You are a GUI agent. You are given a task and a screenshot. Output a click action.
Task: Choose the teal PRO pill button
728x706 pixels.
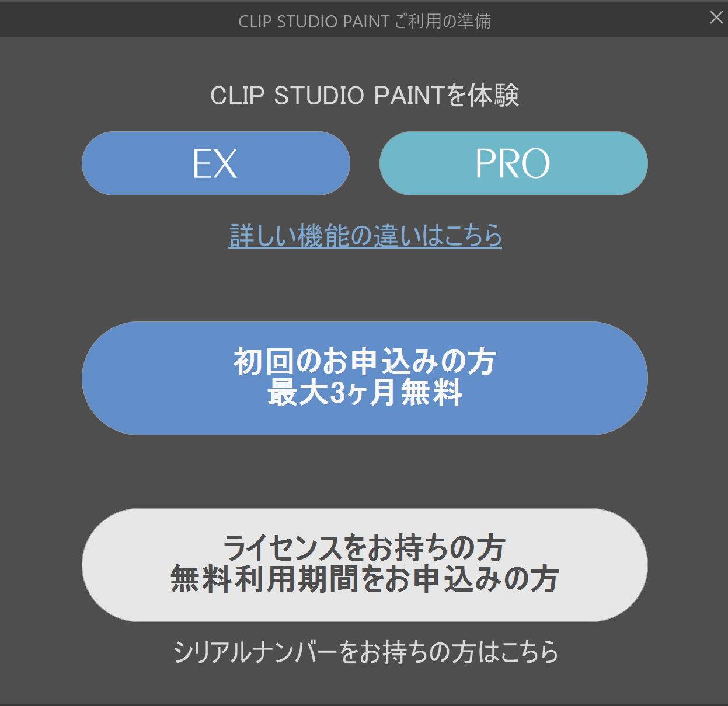[514, 163]
